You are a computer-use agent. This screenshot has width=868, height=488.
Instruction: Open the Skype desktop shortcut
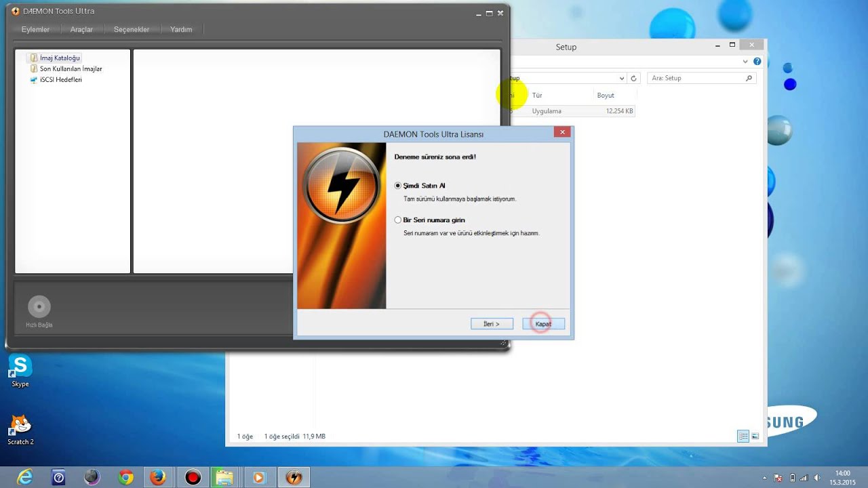(x=20, y=371)
